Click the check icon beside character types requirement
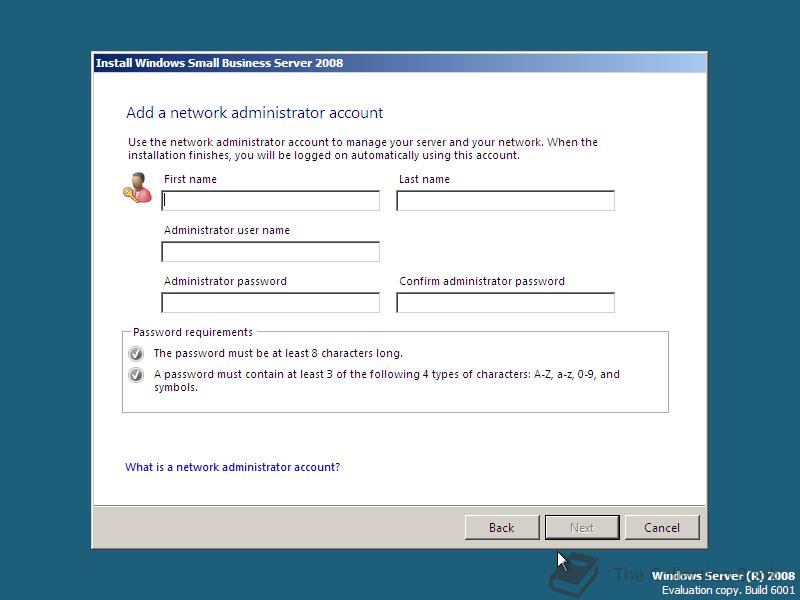The image size is (800, 600). point(136,375)
